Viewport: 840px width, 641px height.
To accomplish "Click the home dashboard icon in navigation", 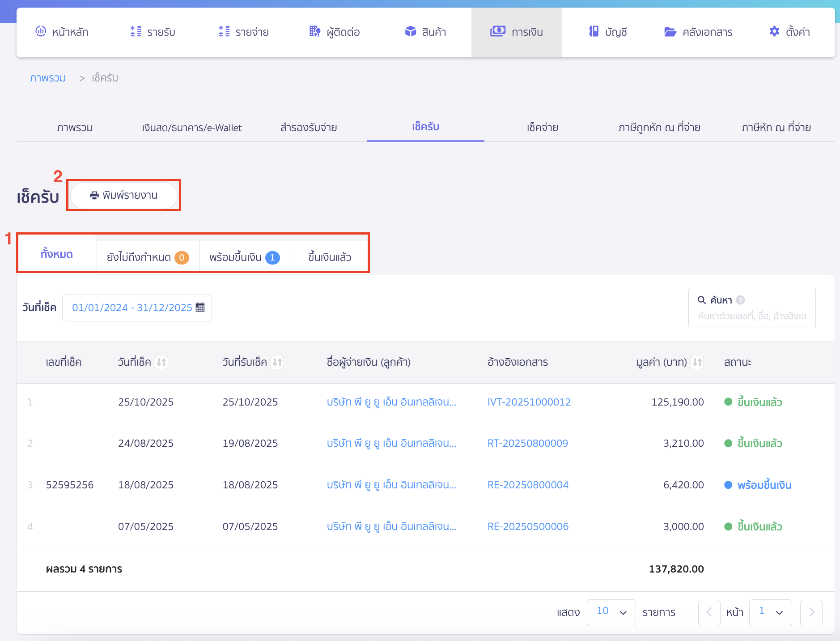I will (41, 31).
